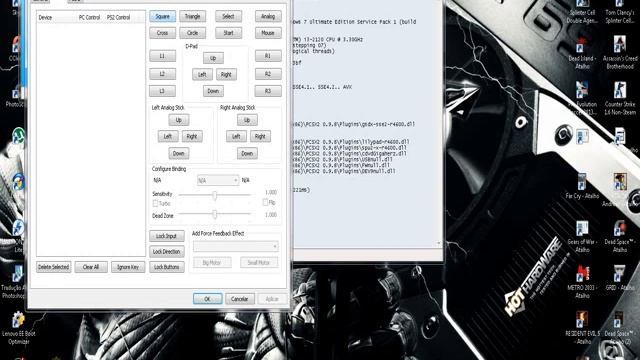Bind Left Analog Stick Right

point(192,136)
